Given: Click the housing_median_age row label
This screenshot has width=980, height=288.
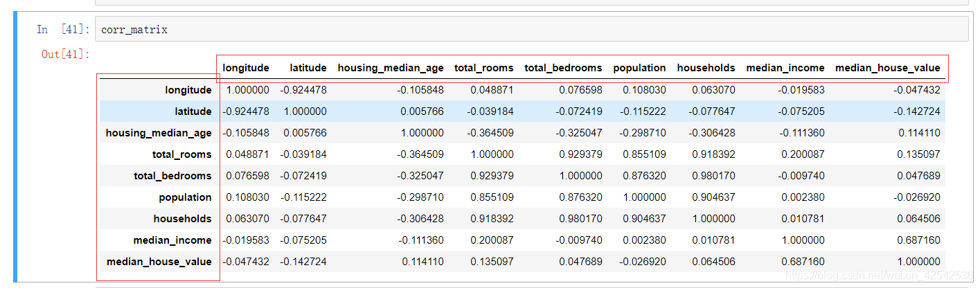Looking at the screenshot, I should tap(159, 133).
